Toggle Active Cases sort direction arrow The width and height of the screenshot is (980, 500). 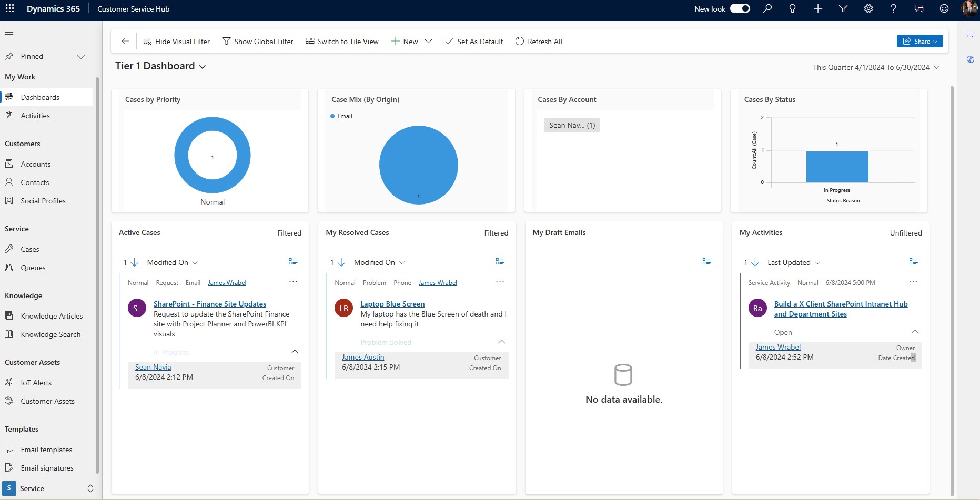point(134,262)
